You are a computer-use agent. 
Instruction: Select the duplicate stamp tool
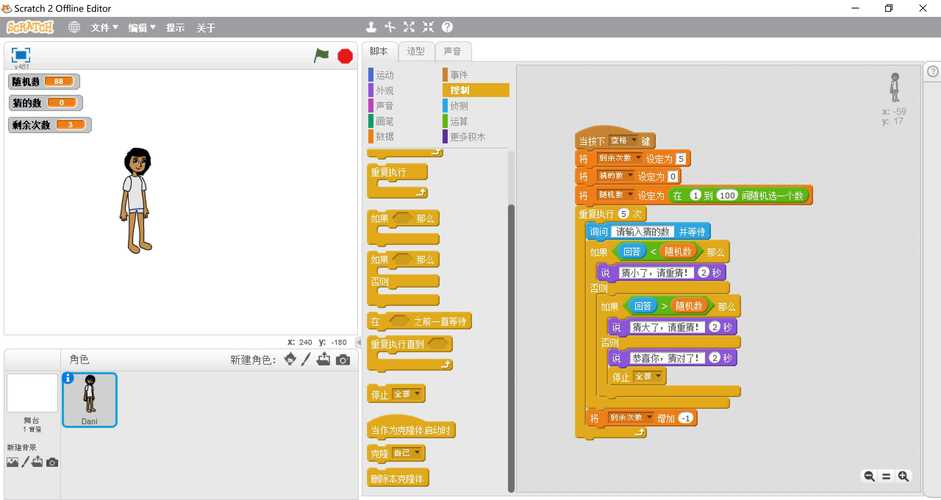[371, 27]
